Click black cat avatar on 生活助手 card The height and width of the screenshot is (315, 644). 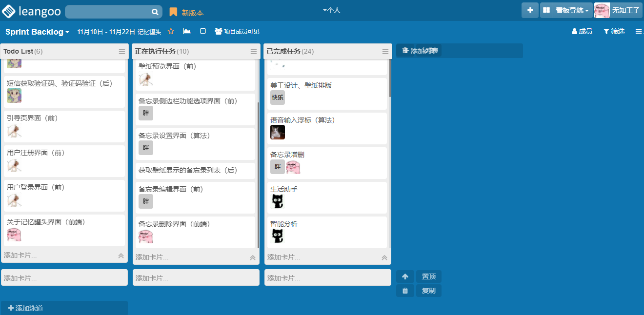(278, 201)
